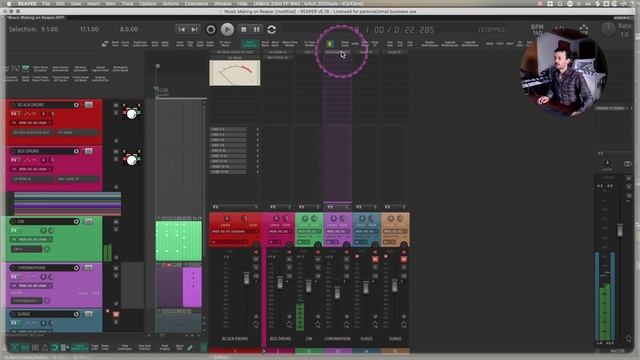Click the metronome icon in bottom toolbar

click(45, 348)
